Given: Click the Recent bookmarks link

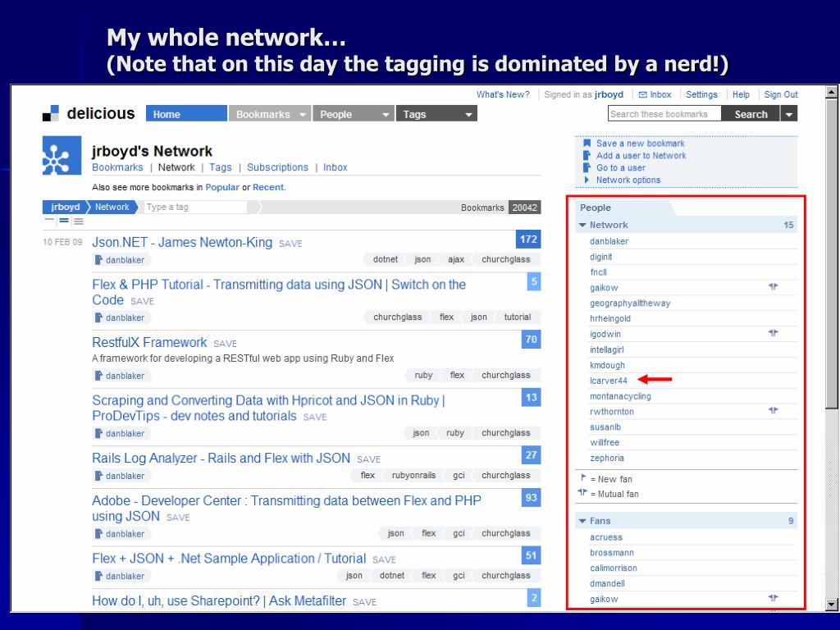Looking at the screenshot, I should (x=268, y=187).
